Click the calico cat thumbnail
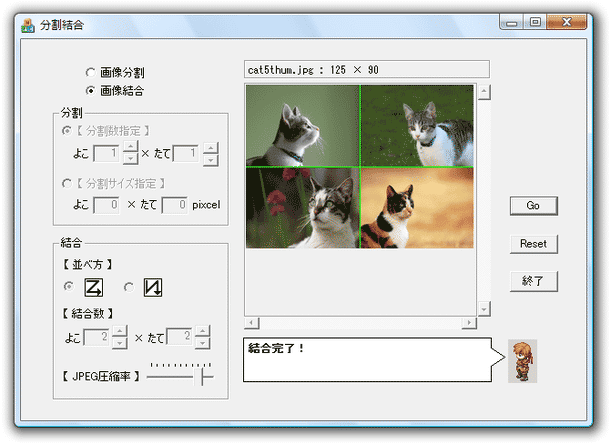Screen dimensions: 611x444 tap(417, 208)
